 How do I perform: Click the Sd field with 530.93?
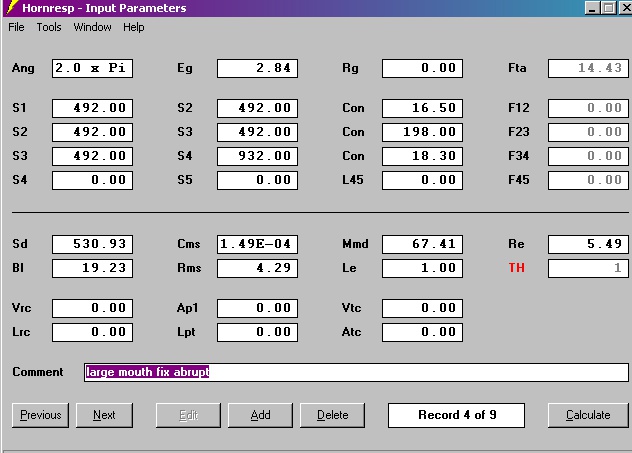pos(92,244)
